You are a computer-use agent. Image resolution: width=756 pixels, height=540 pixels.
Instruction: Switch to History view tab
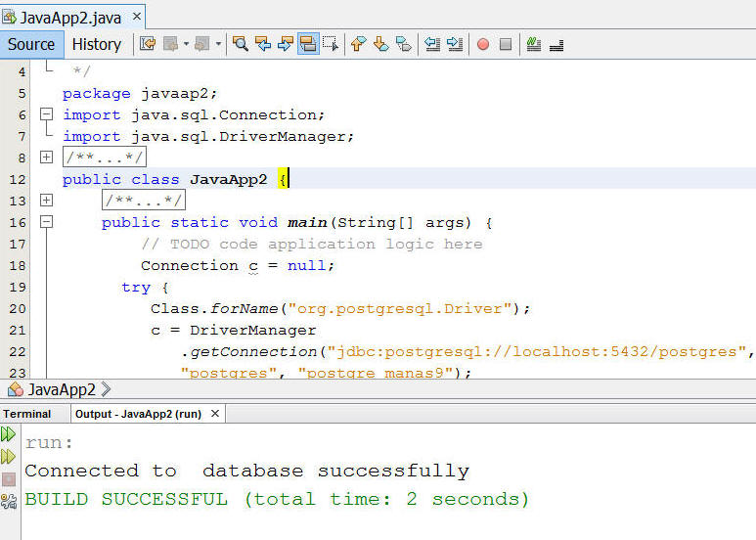pyautogui.click(x=97, y=44)
